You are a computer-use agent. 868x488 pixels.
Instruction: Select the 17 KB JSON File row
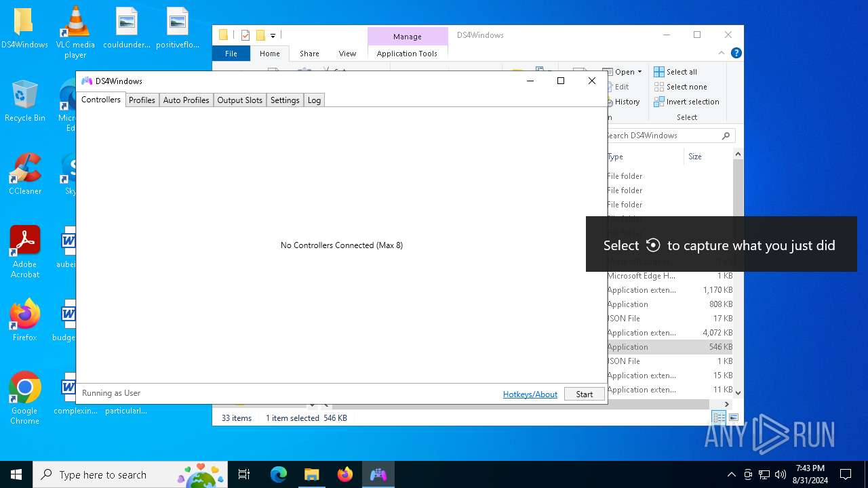tap(670, 319)
